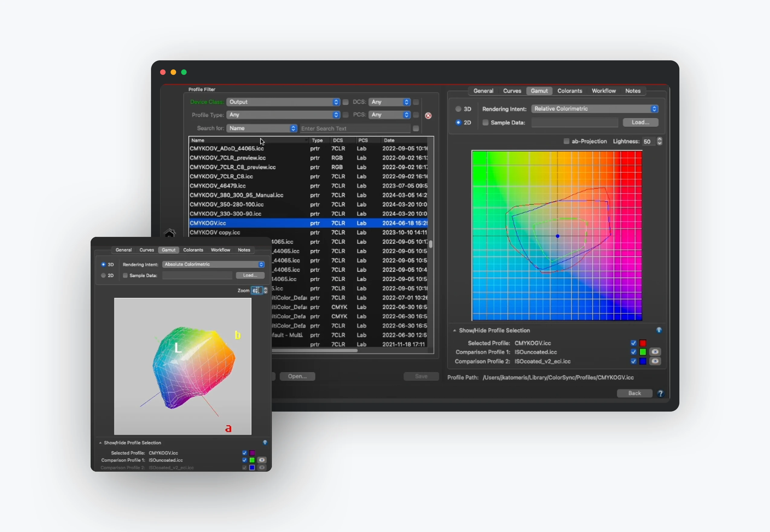Select the 3D radio button in main panel

[x=458, y=109]
